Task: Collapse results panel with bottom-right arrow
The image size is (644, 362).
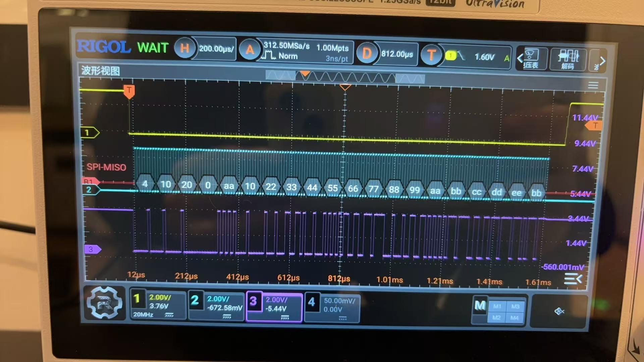Action: (573, 279)
